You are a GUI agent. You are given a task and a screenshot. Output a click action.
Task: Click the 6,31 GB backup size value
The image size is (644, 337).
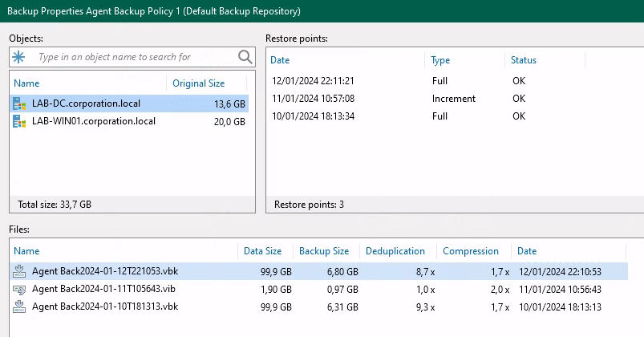[x=342, y=307]
